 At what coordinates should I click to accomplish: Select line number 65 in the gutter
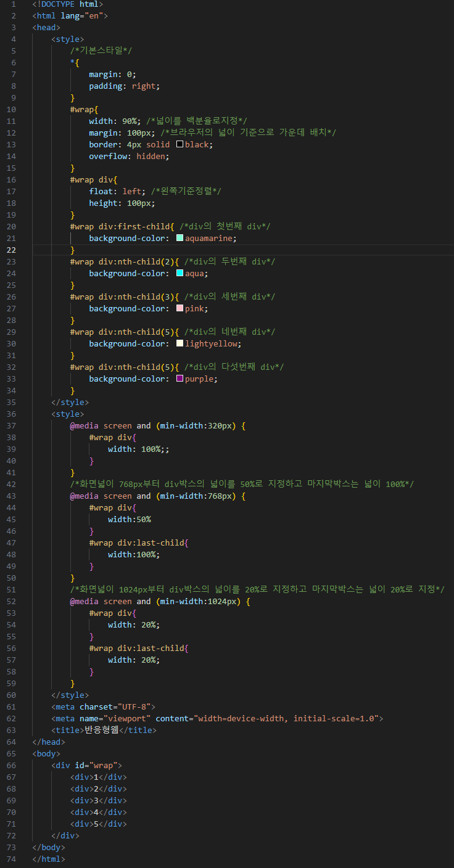[12, 753]
